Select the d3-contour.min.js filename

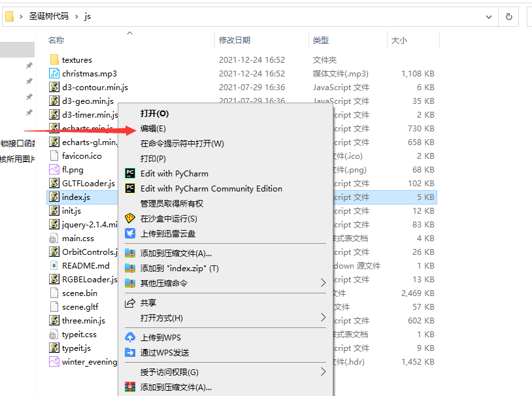95,87
